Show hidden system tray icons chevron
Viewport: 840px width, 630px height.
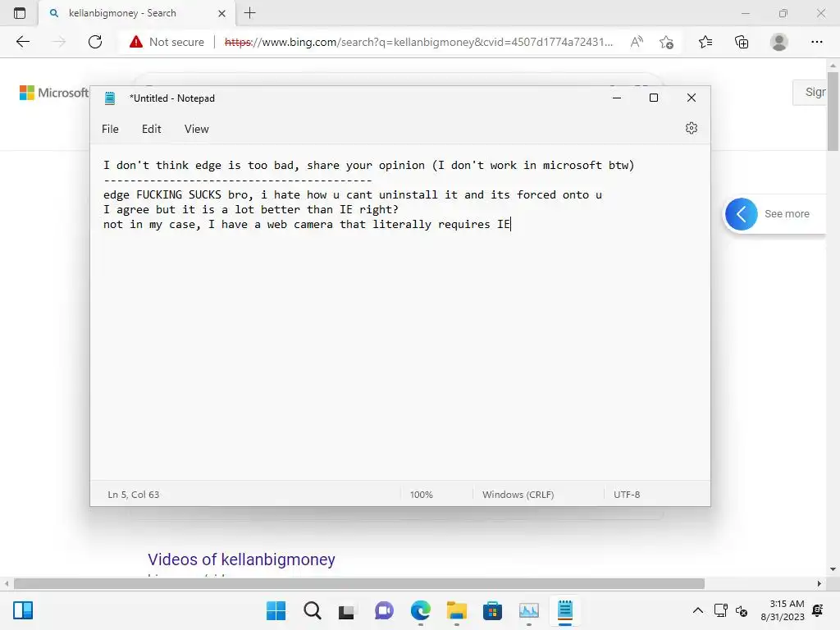coord(697,610)
